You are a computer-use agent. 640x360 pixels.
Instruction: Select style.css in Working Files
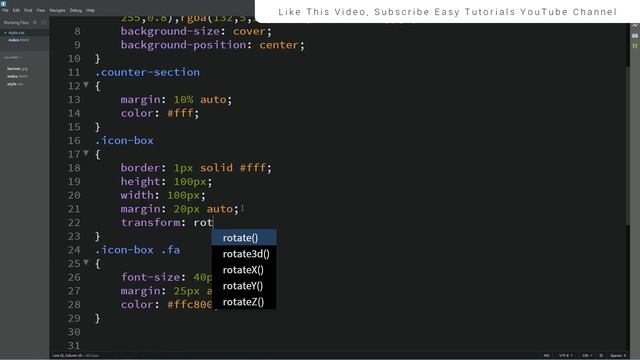pyautogui.click(x=16, y=33)
